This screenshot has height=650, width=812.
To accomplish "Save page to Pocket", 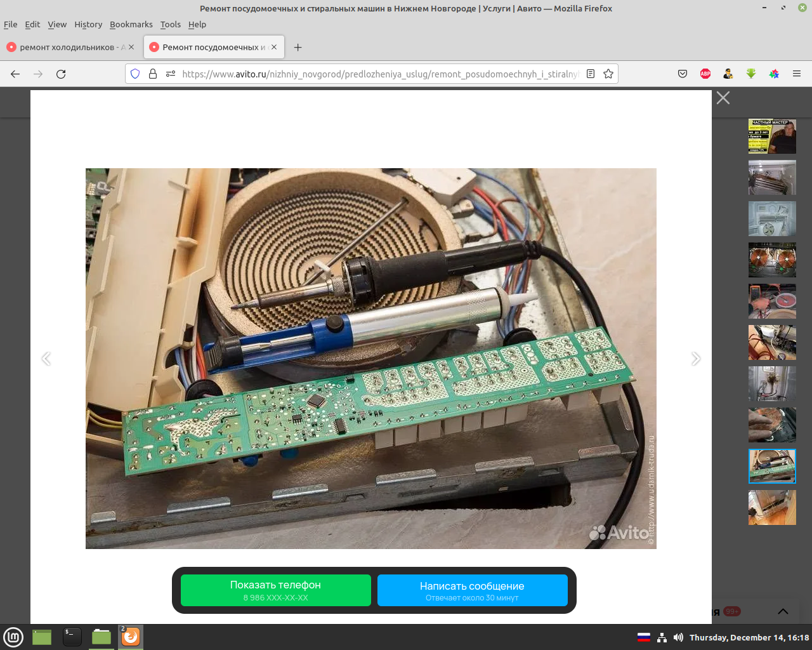I will click(x=683, y=74).
